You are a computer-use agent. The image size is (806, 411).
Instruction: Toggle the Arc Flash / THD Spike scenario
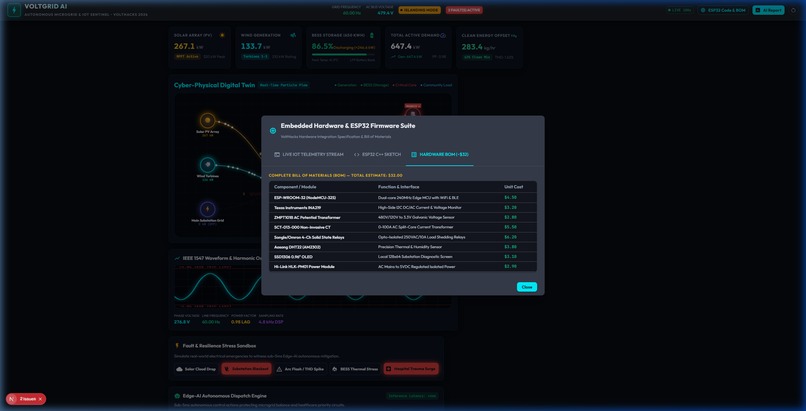[300, 369]
